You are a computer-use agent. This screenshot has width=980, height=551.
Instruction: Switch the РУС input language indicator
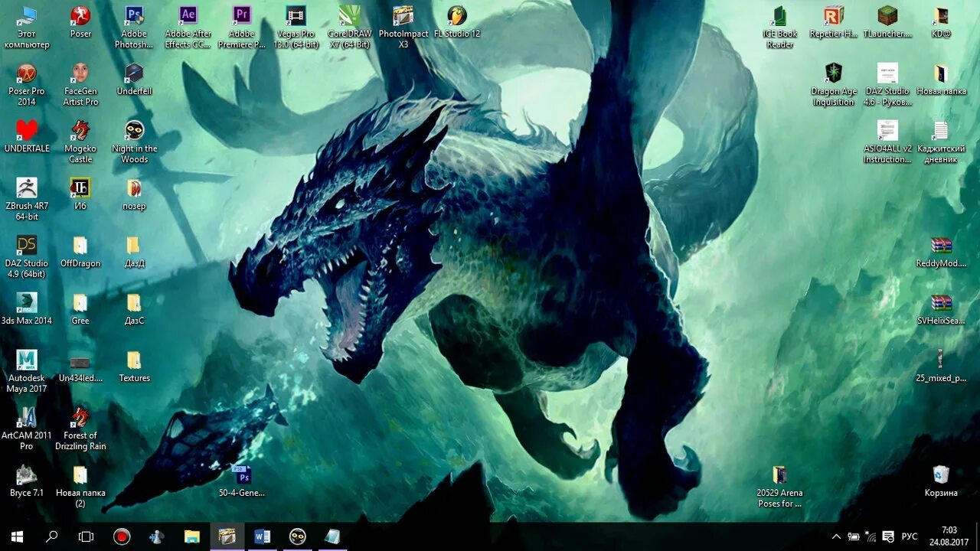coord(910,536)
